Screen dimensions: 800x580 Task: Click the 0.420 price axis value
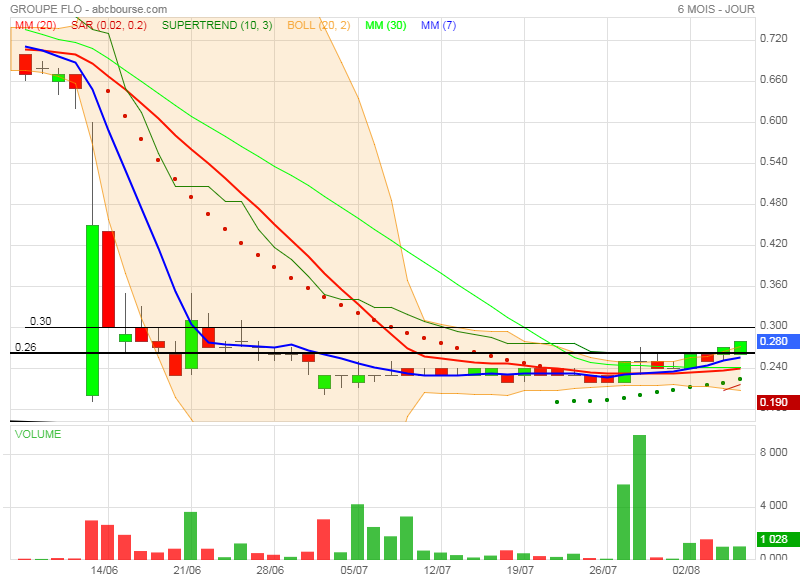pos(773,243)
